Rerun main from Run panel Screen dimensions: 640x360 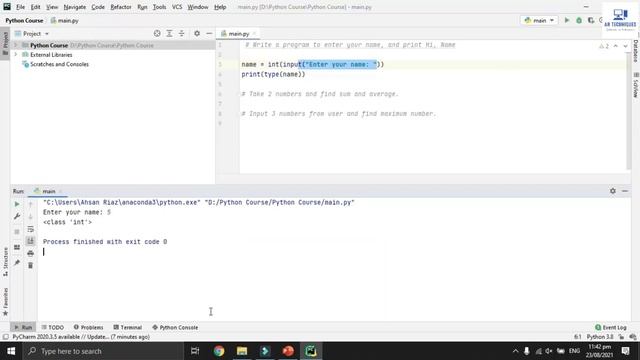17,204
